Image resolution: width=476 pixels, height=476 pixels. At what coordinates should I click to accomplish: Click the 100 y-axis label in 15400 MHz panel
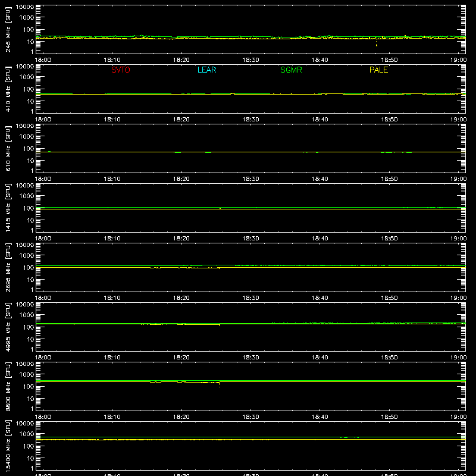(x=29, y=446)
